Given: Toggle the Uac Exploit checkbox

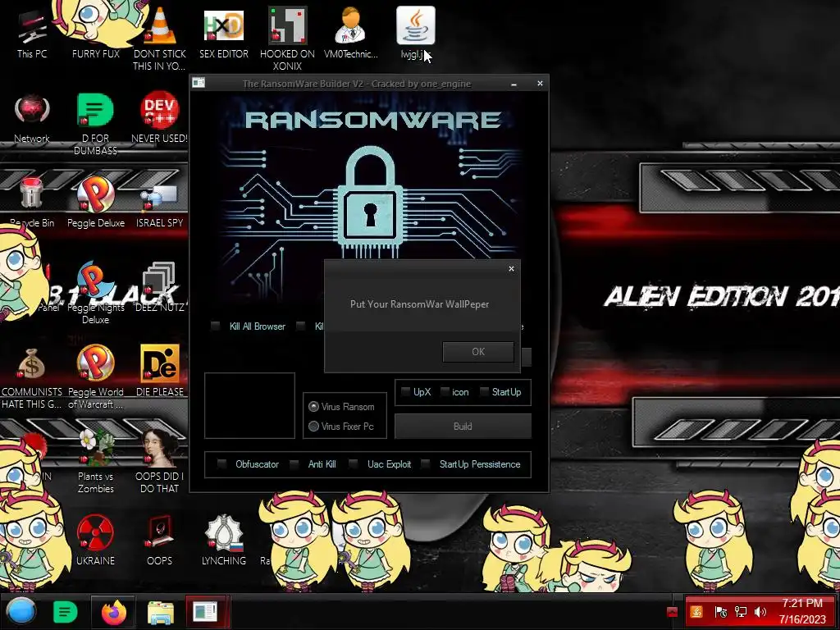Looking at the screenshot, I should 353,464.
